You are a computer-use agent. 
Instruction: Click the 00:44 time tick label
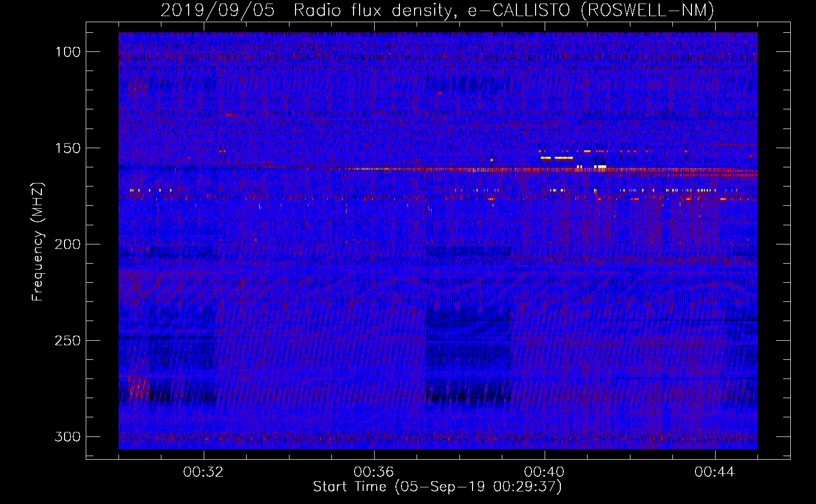(715, 472)
